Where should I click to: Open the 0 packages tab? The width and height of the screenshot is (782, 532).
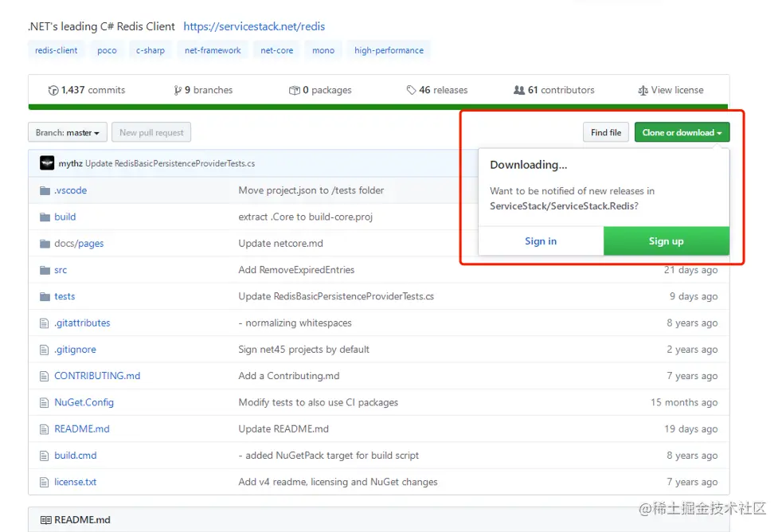tap(320, 90)
